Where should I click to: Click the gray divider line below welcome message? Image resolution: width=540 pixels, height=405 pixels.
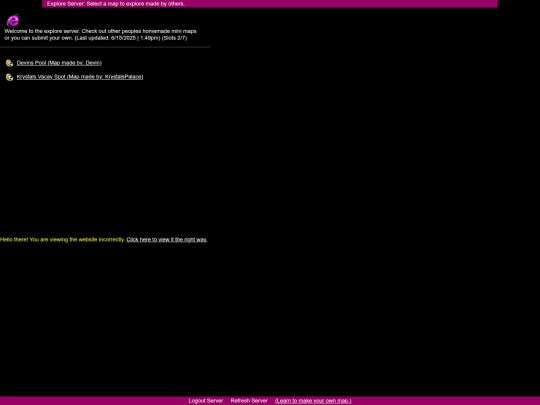(105, 47)
